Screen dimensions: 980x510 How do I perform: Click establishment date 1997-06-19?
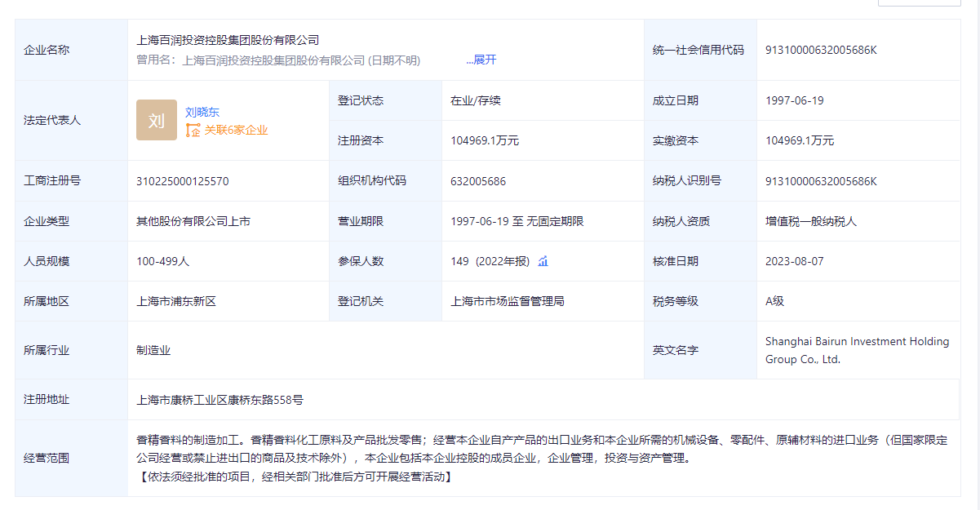point(795,100)
